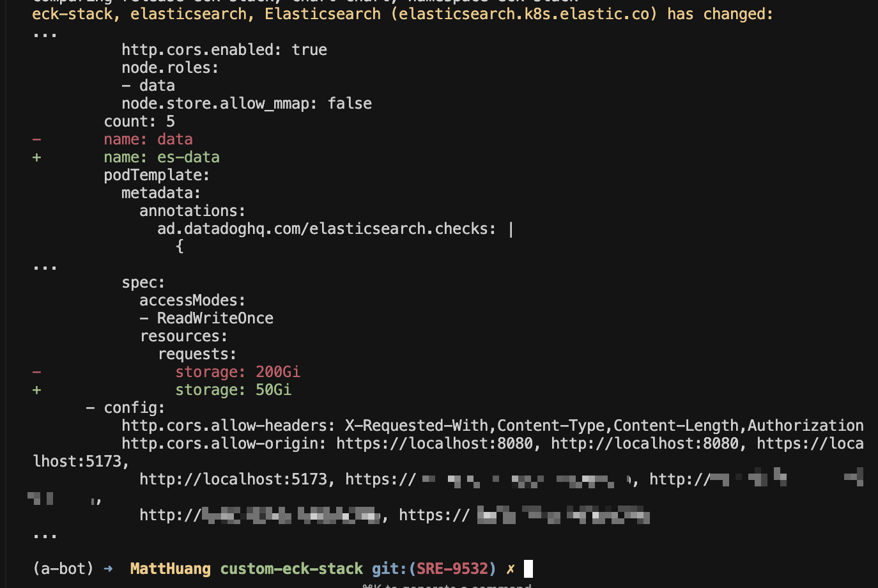The height and width of the screenshot is (588, 878).
Task: Click the yellow ✗ git dirty marker
Action: 510,569
